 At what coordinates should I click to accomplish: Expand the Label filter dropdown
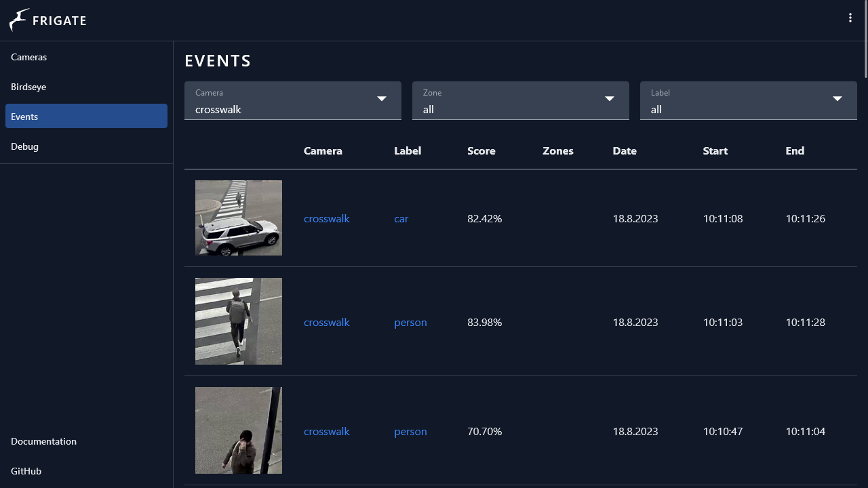(748, 101)
